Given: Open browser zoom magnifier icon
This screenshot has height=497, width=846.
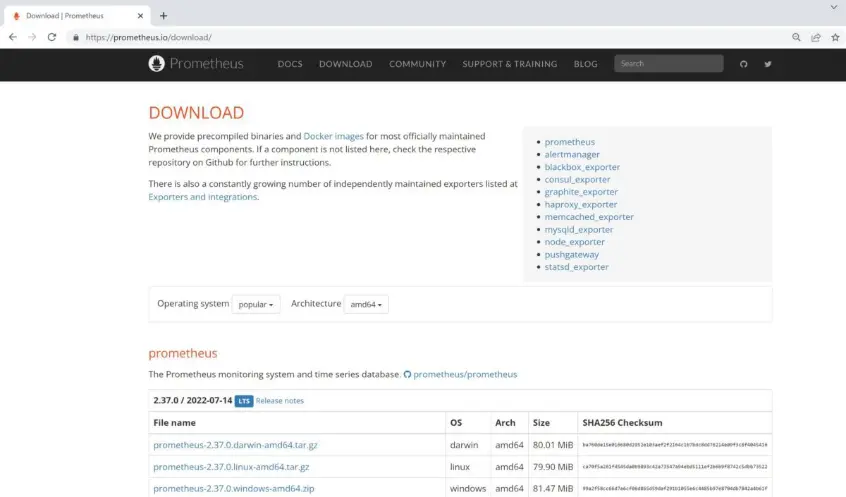Looking at the screenshot, I should [x=796, y=37].
